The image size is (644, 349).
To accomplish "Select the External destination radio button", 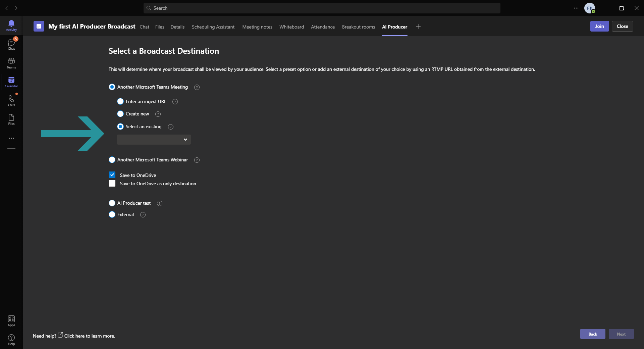I will (x=112, y=214).
